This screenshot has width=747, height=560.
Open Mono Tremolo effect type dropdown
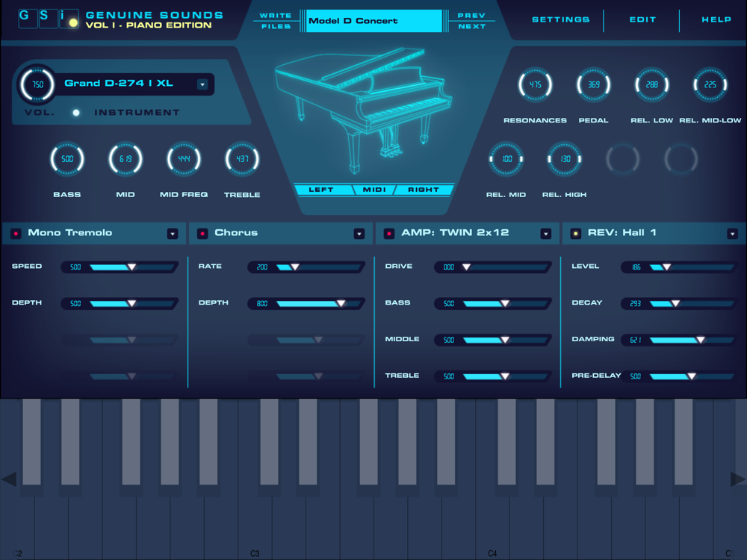[173, 233]
